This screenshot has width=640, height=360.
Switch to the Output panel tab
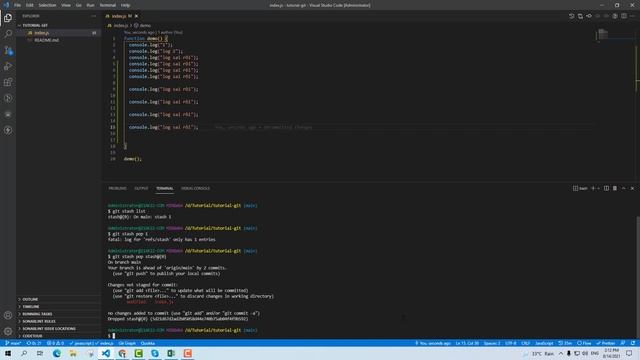141,189
